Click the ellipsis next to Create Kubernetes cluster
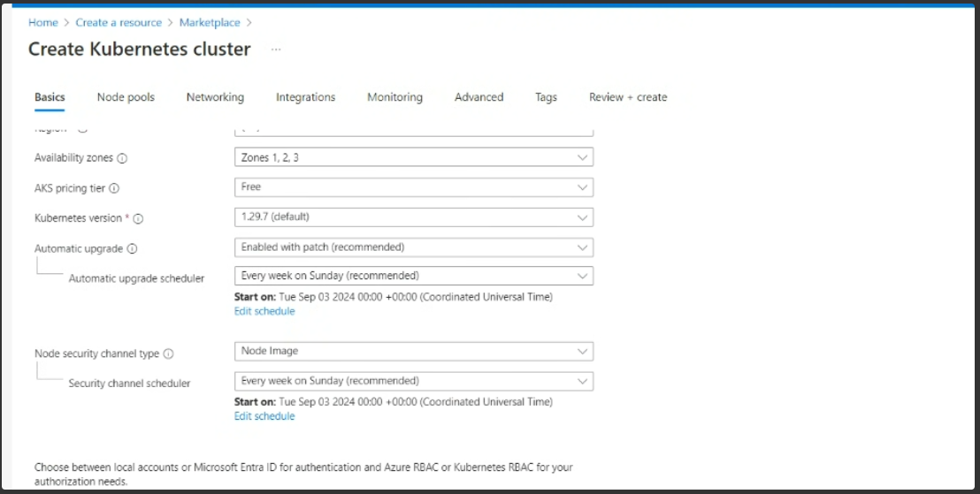Image resolution: width=980 pixels, height=494 pixels. tap(276, 49)
